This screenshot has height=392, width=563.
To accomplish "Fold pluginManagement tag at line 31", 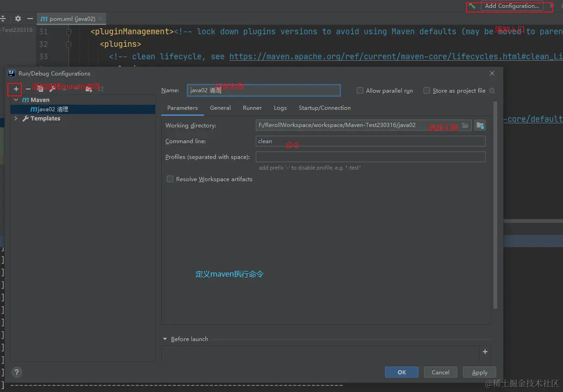I will click(69, 32).
